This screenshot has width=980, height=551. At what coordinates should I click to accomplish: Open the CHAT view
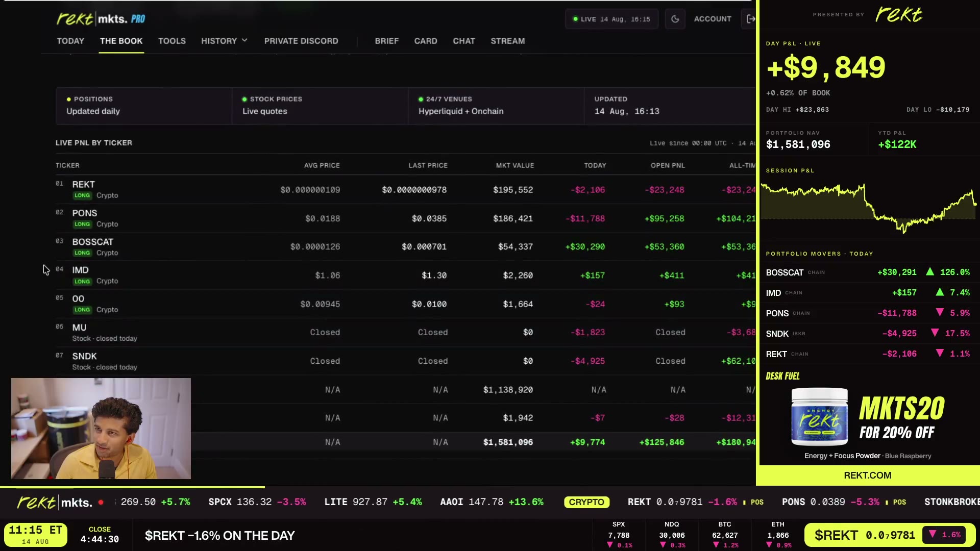(x=464, y=41)
